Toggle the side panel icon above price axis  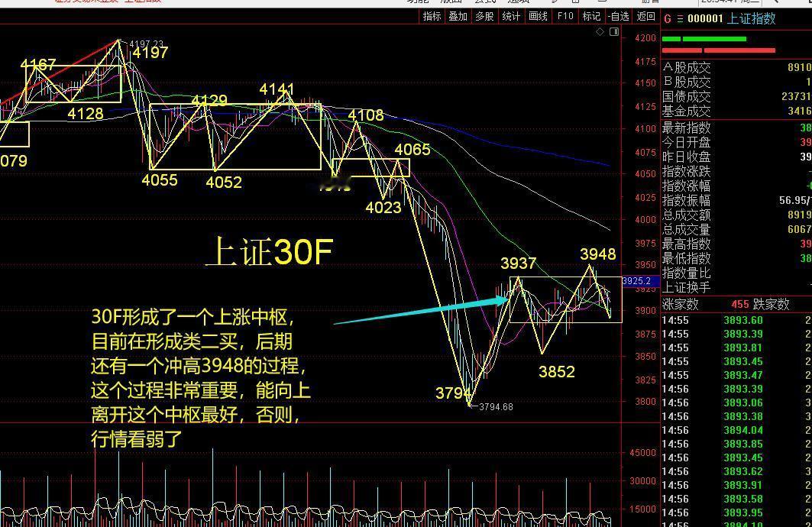click(x=614, y=32)
